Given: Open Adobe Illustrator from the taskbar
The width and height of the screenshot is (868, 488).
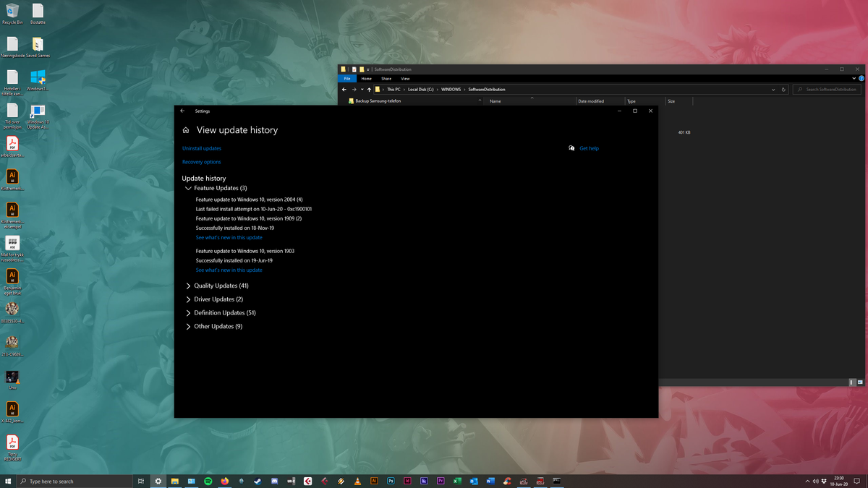Looking at the screenshot, I should pos(374,481).
